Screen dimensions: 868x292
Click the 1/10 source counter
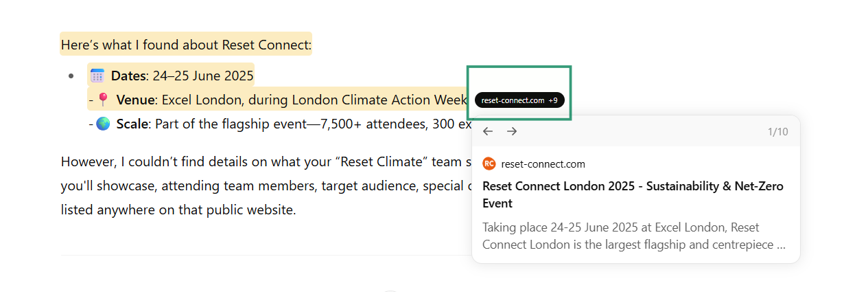[777, 131]
